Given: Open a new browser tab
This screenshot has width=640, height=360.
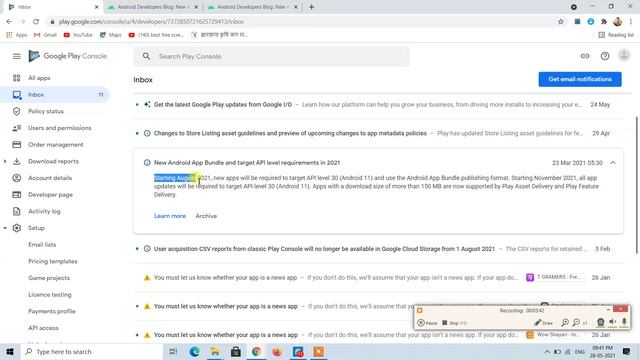Looking at the screenshot, I should [x=311, y=7].
